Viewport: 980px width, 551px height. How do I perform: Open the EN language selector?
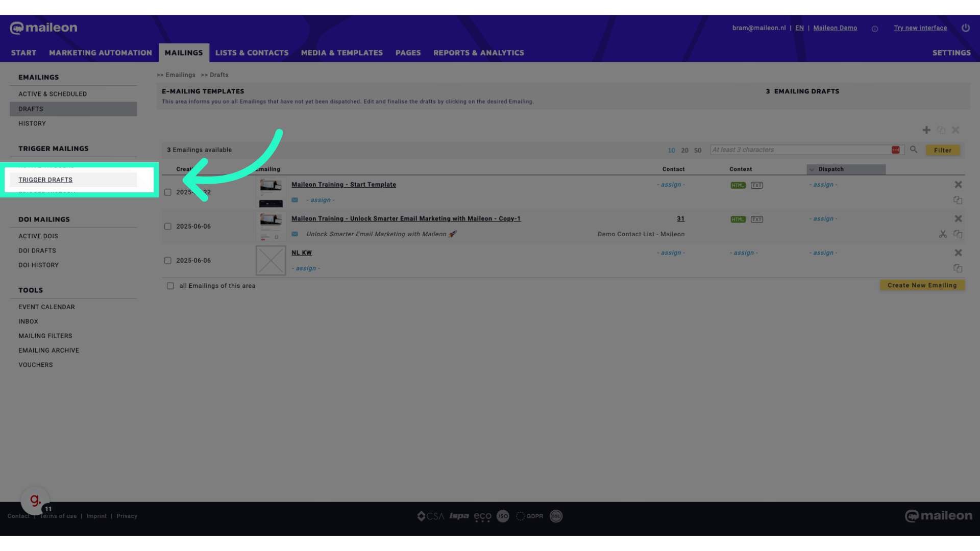(799, 28)
